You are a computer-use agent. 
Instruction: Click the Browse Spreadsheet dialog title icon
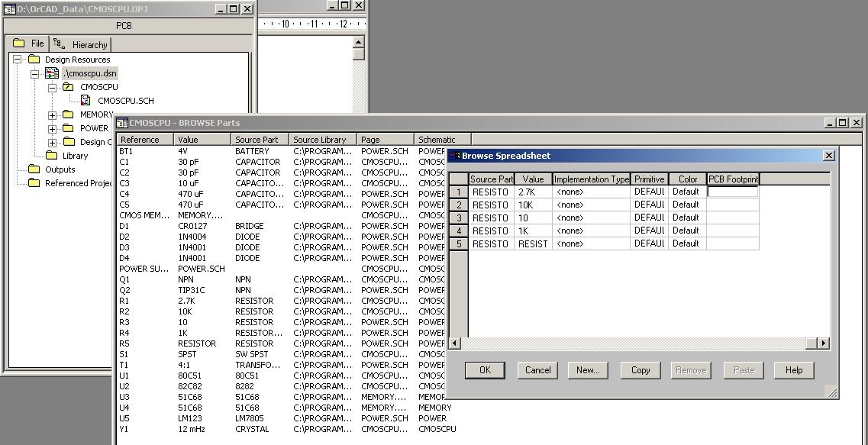[454, 156]
